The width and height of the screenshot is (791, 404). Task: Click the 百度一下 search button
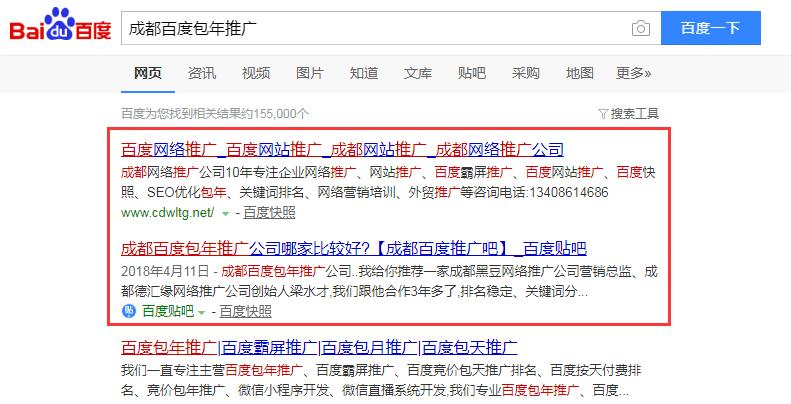click(711, 28)
